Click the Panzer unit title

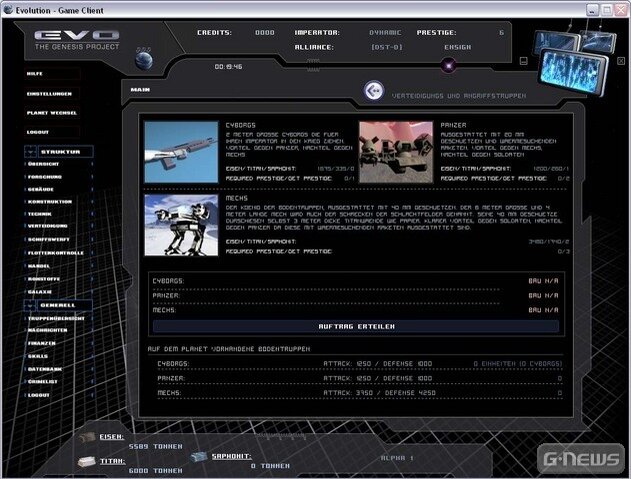454,125
